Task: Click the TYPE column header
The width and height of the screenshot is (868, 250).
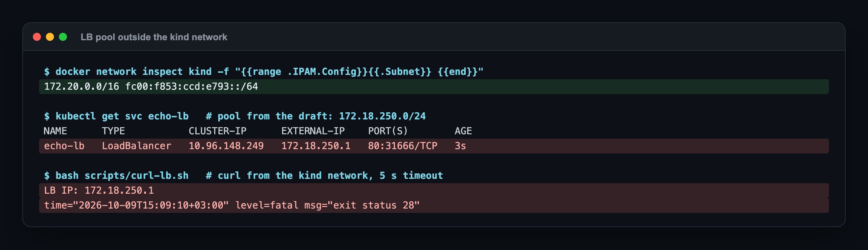Action: pos(113,131)
